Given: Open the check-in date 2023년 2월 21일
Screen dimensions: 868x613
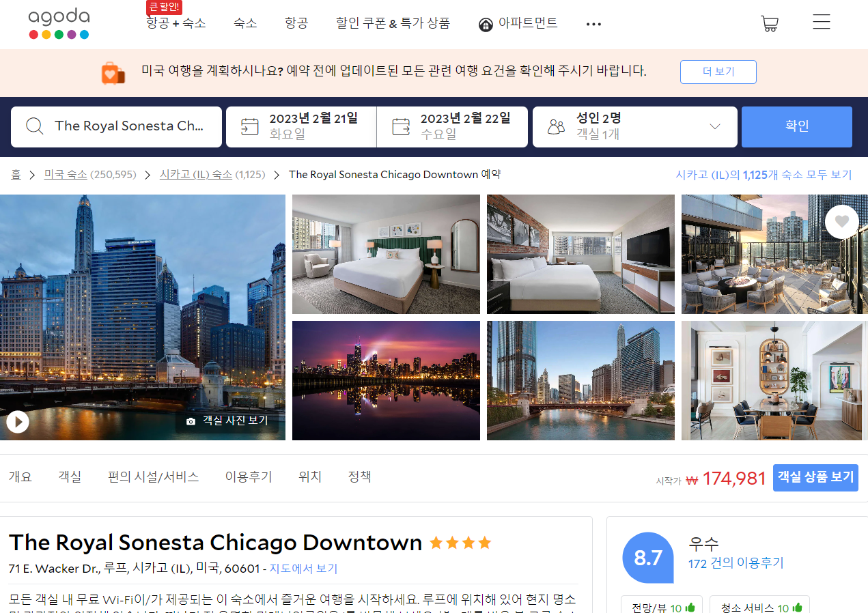Looking at the screenshot, I should click(301, 127).
